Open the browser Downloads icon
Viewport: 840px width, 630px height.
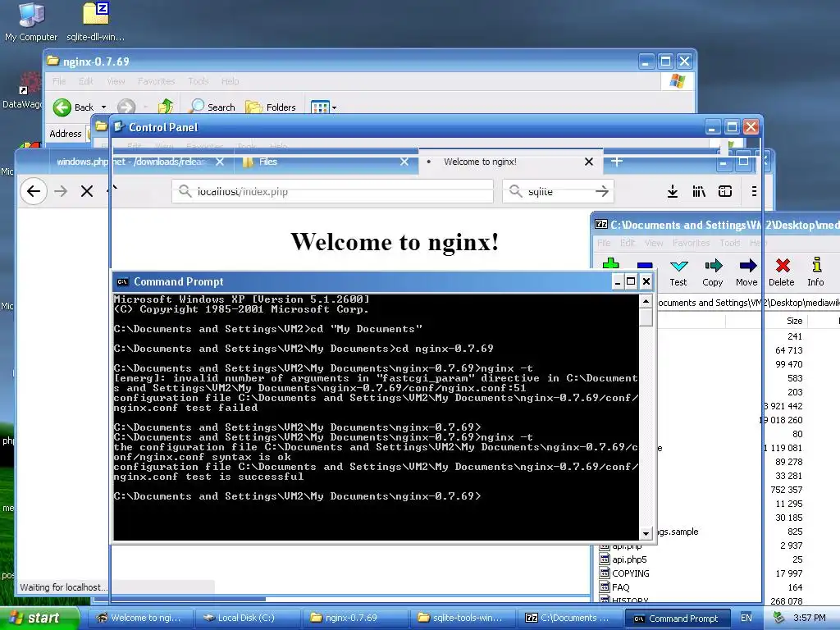coord(673,191)
